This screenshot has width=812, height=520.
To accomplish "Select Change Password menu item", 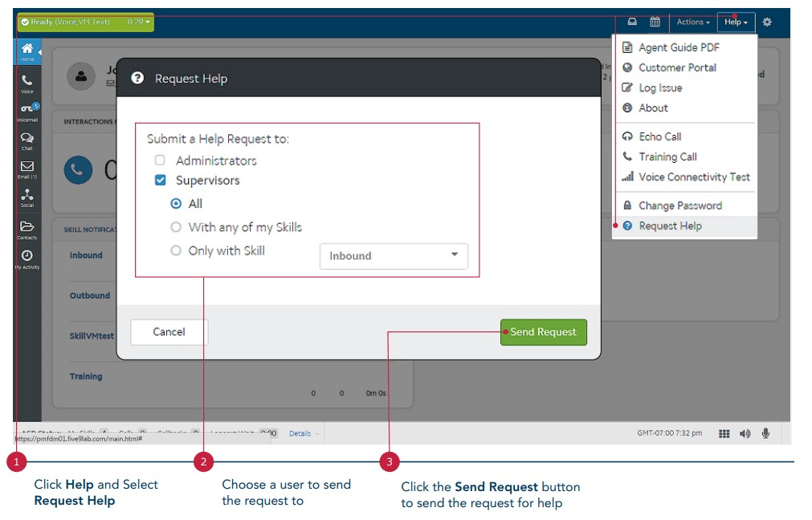I will [x=679, y=205].
